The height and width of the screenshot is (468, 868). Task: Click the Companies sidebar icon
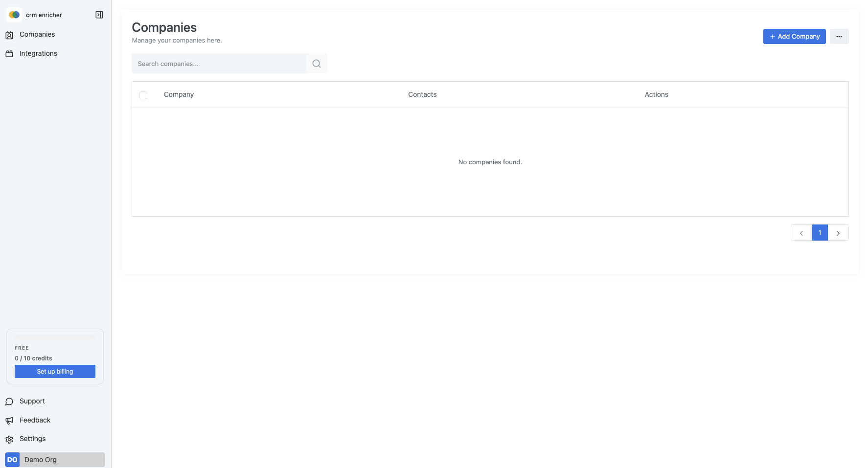click(9, 35)
